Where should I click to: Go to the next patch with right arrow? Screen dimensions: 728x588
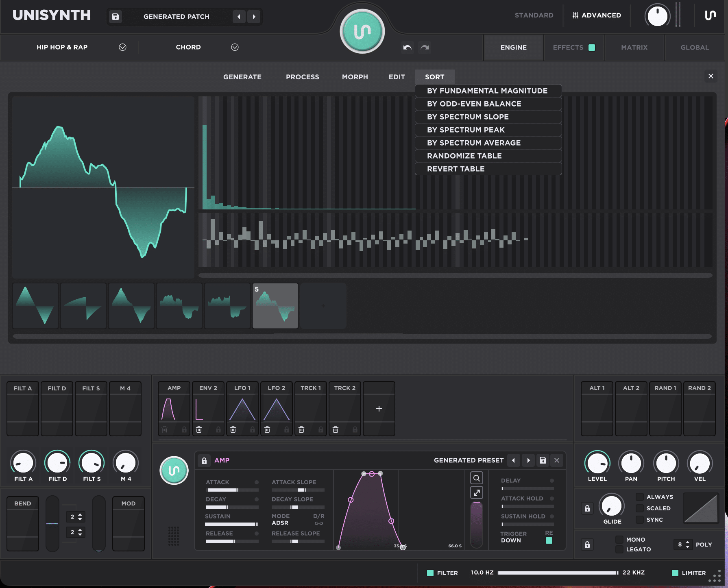pyautogui.click(x=254, y=17)
